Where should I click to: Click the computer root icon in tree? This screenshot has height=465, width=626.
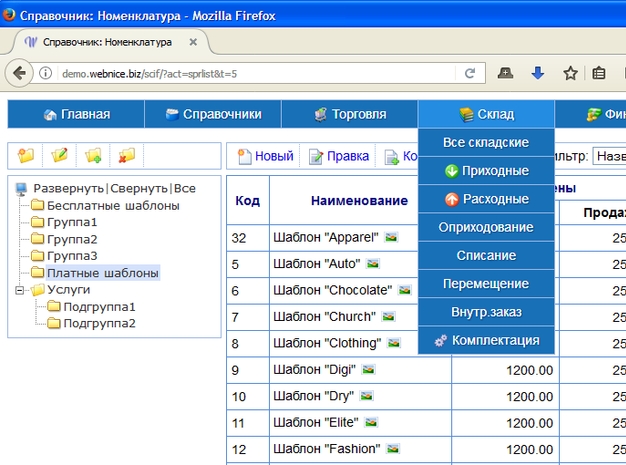coord(21,188)
